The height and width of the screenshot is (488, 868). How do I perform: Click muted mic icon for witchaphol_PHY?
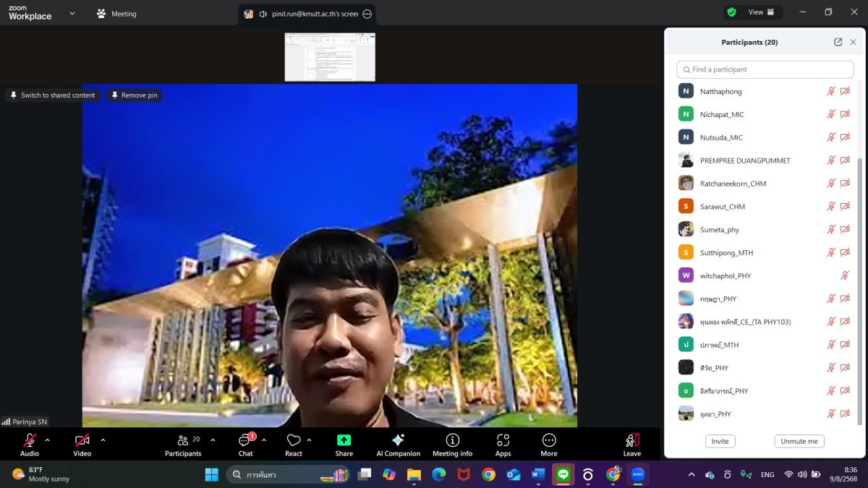pos(845,275)
